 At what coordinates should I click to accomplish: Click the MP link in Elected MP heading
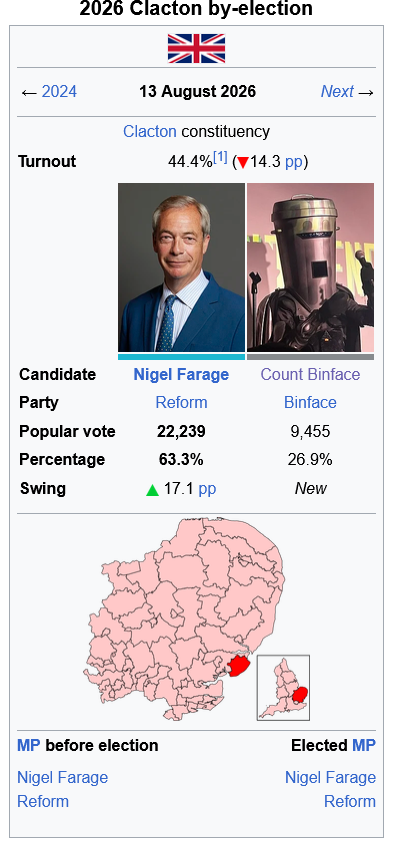tap(364, 746)
